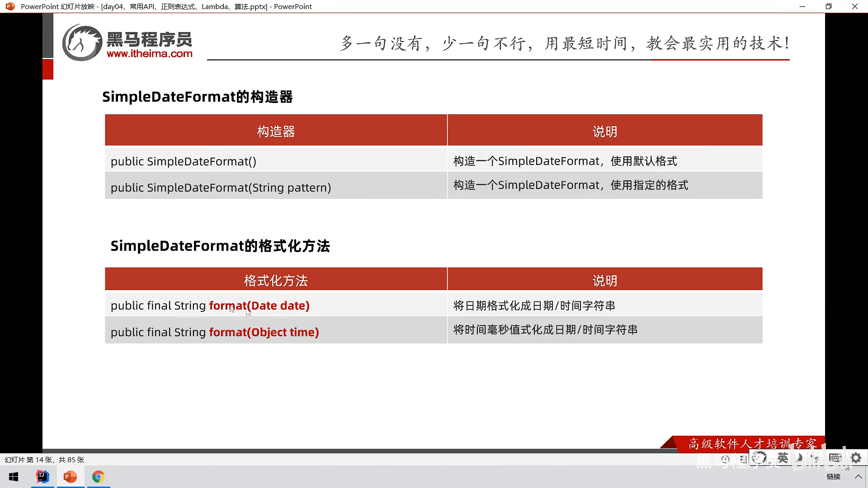Click the www.itheima.com link on the slide
This screenshot has height=488, width=868.
coord(149,54)
